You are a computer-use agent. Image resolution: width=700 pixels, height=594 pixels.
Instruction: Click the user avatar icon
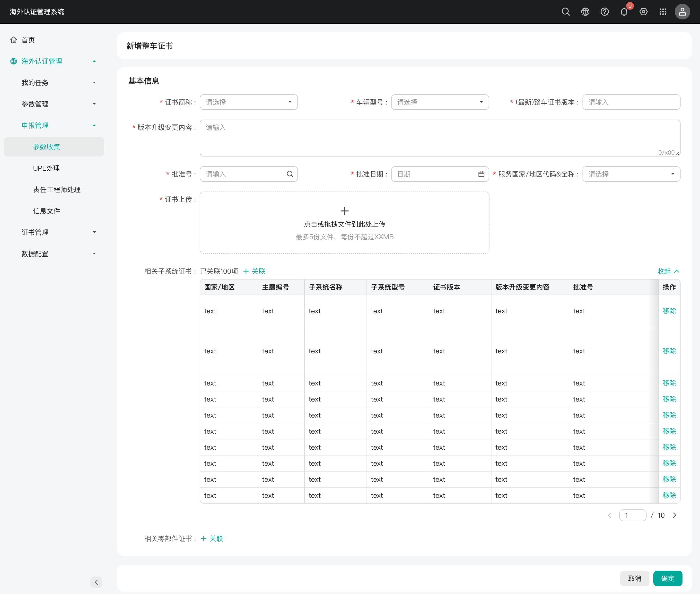pos(682,12)
